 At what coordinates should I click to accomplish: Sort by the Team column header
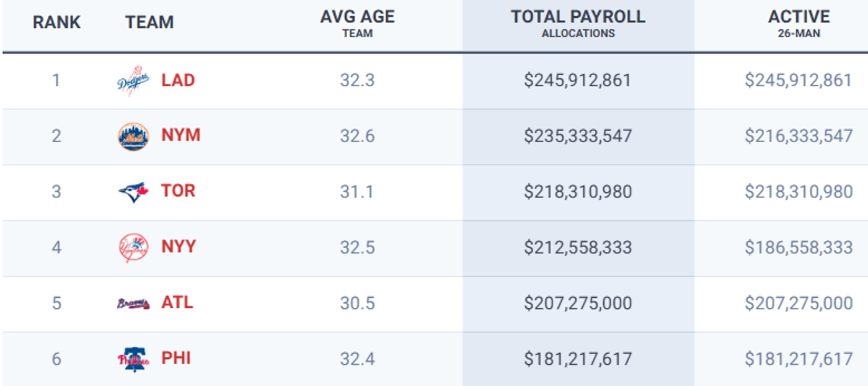[149, 22]
